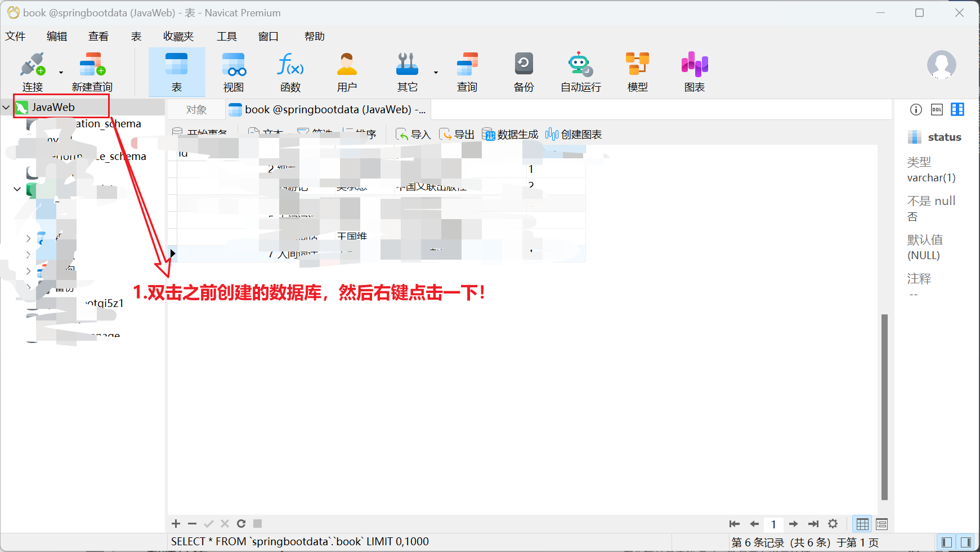Image resolution: width=980 pixels, height=552 pixels.
Task: Click the page number field
Action: tap(774, 524)
